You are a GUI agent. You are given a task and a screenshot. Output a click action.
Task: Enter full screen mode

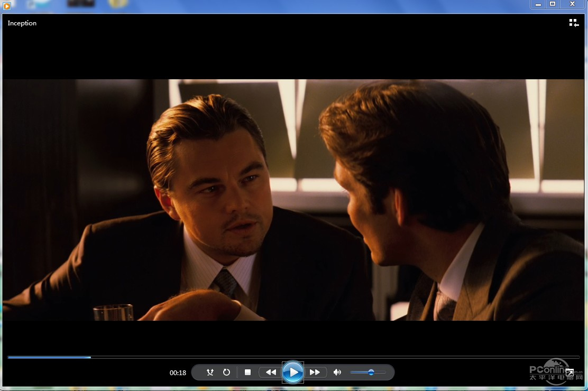[x=570, y=373]
